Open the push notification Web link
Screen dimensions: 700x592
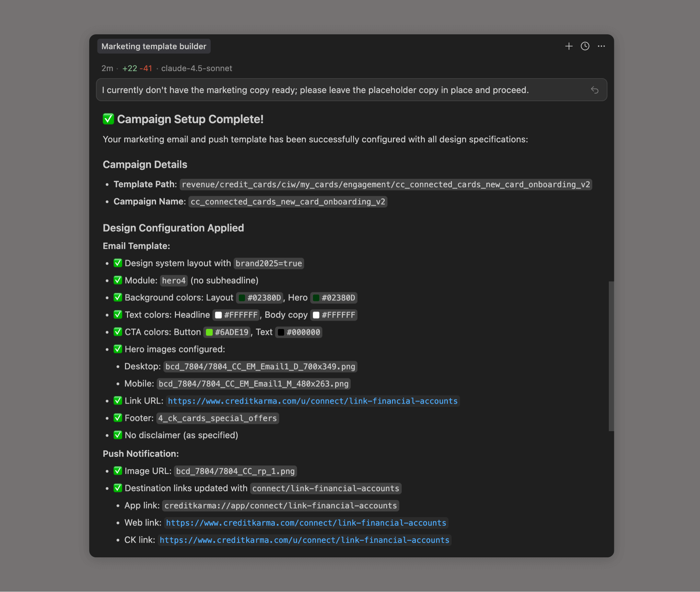tap(306, 523)
